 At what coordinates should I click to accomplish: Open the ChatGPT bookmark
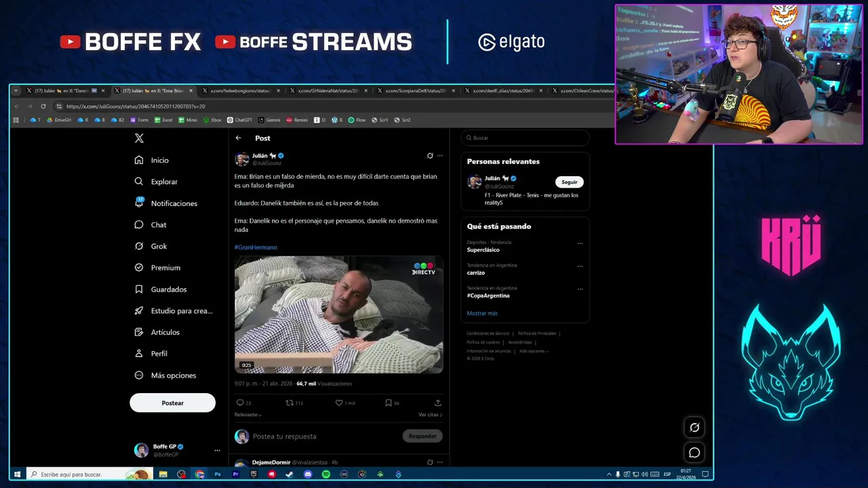[x=239, y=120]
